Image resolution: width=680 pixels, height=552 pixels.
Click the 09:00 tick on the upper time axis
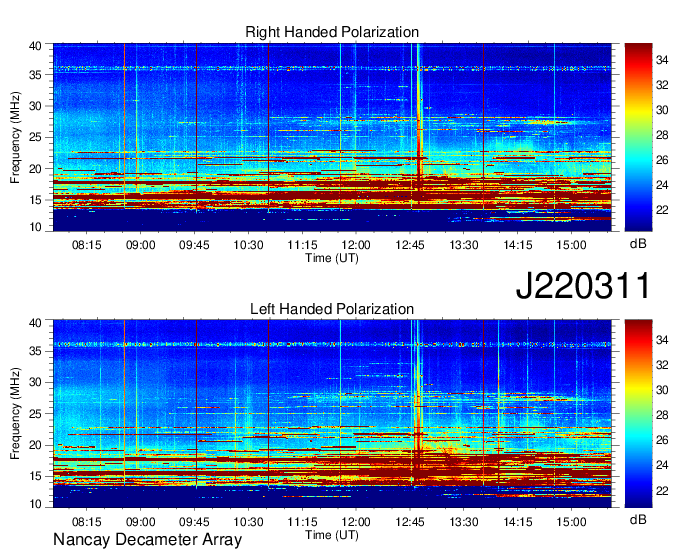141,245
